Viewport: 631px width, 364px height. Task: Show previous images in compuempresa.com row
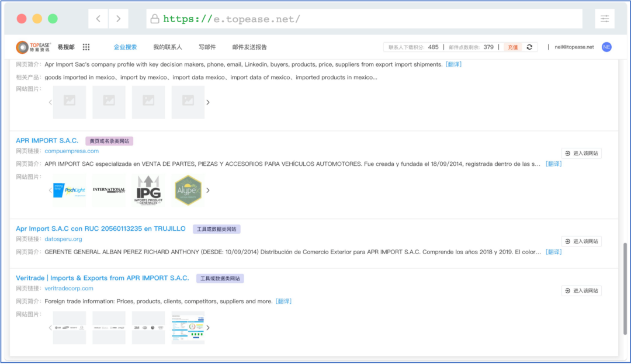click(x=50, y=190)
